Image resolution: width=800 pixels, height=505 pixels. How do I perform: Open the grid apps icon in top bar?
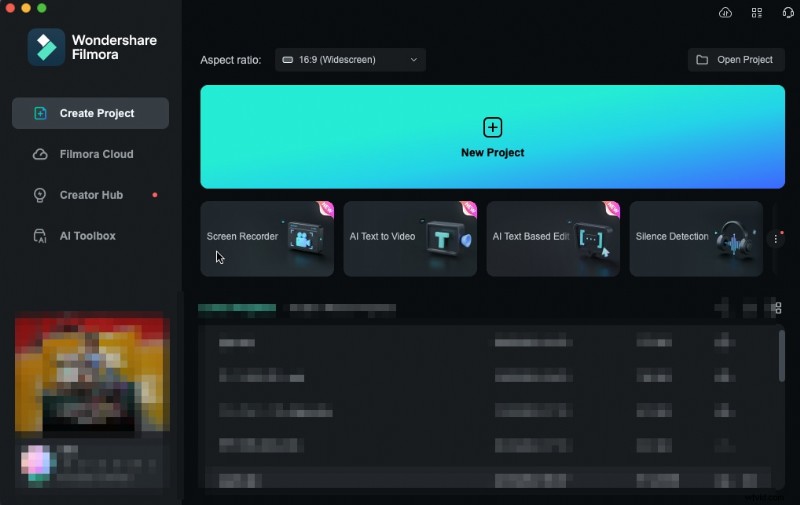[x=756, y=13]
